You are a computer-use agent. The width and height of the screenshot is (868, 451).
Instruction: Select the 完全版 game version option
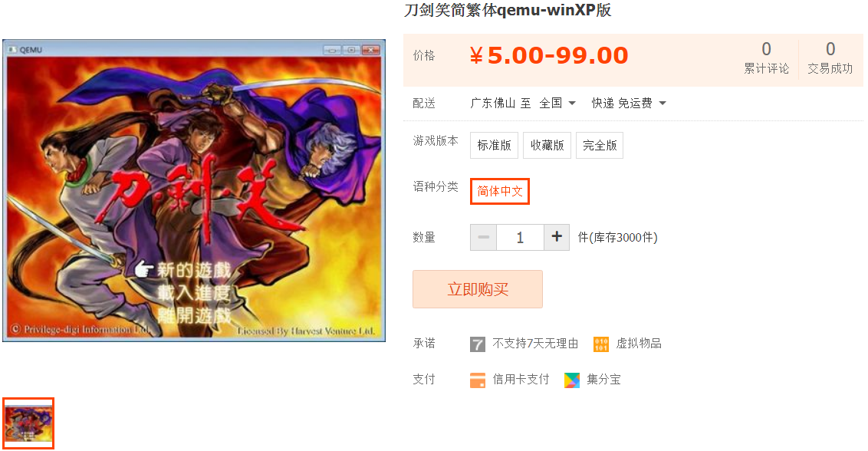(600, 145)
